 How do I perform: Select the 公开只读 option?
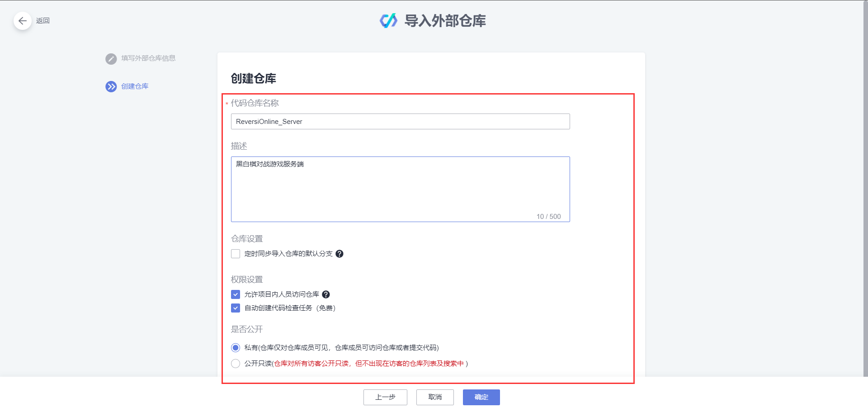coord(235,363)
